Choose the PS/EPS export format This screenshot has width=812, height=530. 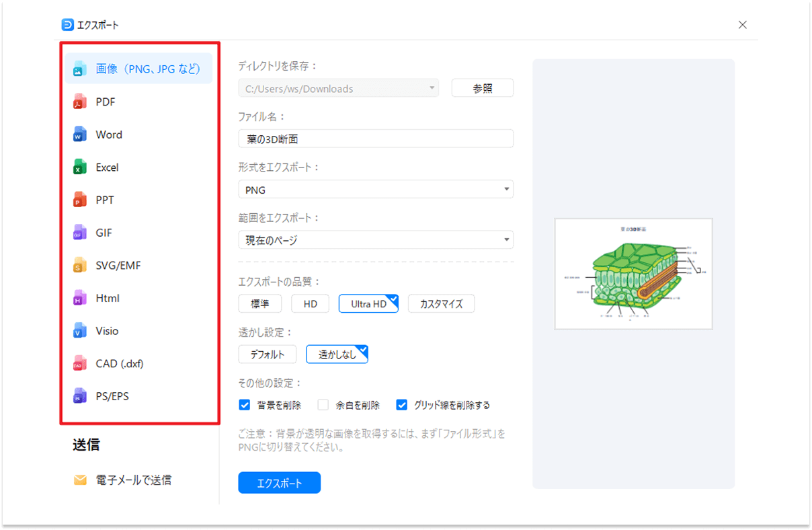[x=112, y=396]
